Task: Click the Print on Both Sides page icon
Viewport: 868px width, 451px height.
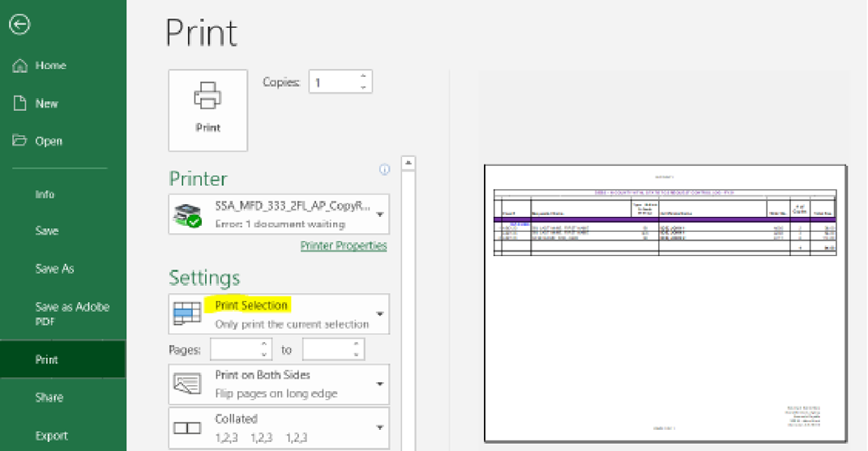Action: 187,384
